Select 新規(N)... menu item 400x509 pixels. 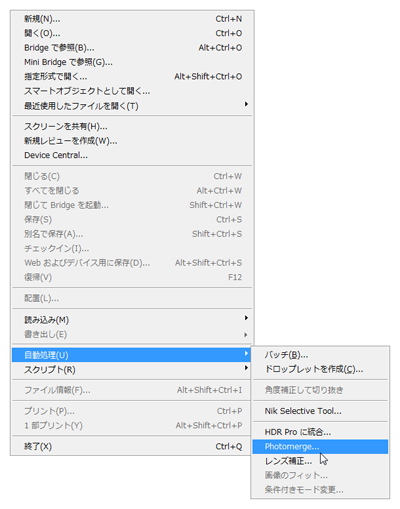[132, 19]
